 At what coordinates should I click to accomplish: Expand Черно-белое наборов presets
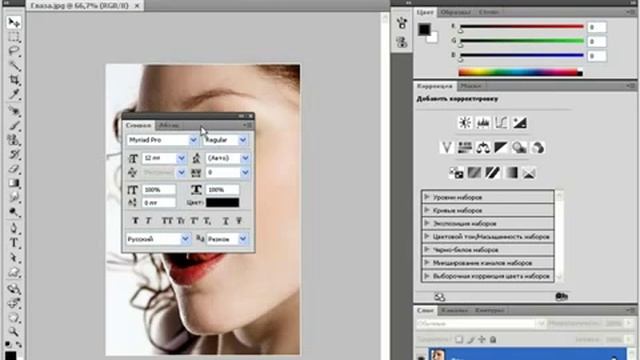426,249
